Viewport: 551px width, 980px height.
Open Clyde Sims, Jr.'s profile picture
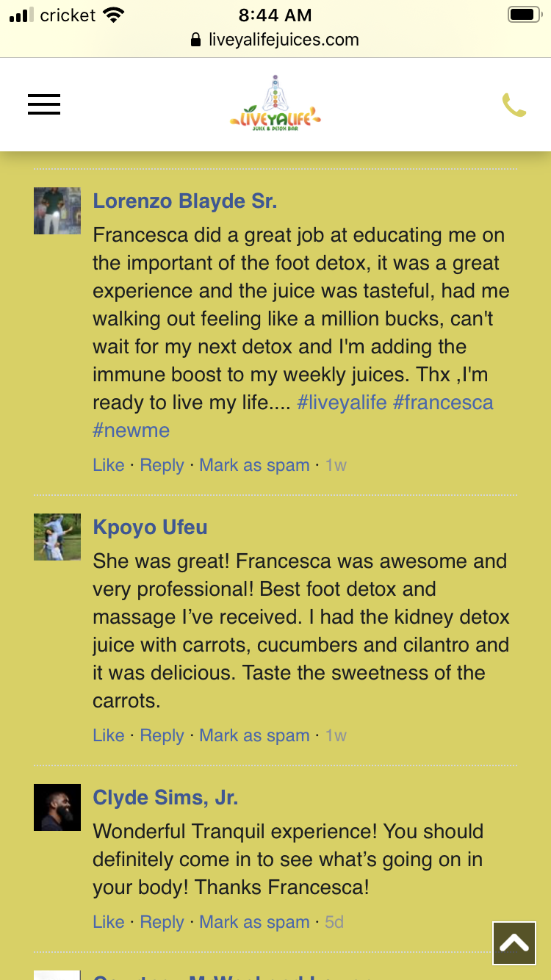click(57, 807)
